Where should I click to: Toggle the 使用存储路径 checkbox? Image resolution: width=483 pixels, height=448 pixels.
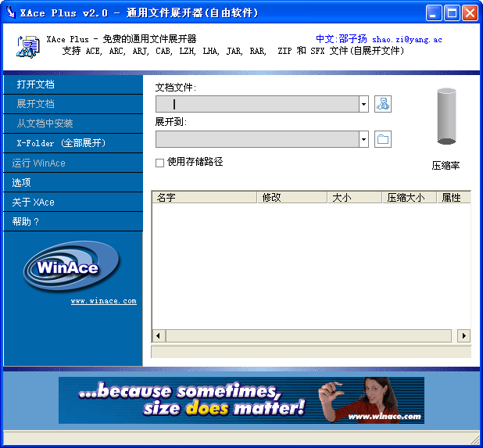(160, 163)
